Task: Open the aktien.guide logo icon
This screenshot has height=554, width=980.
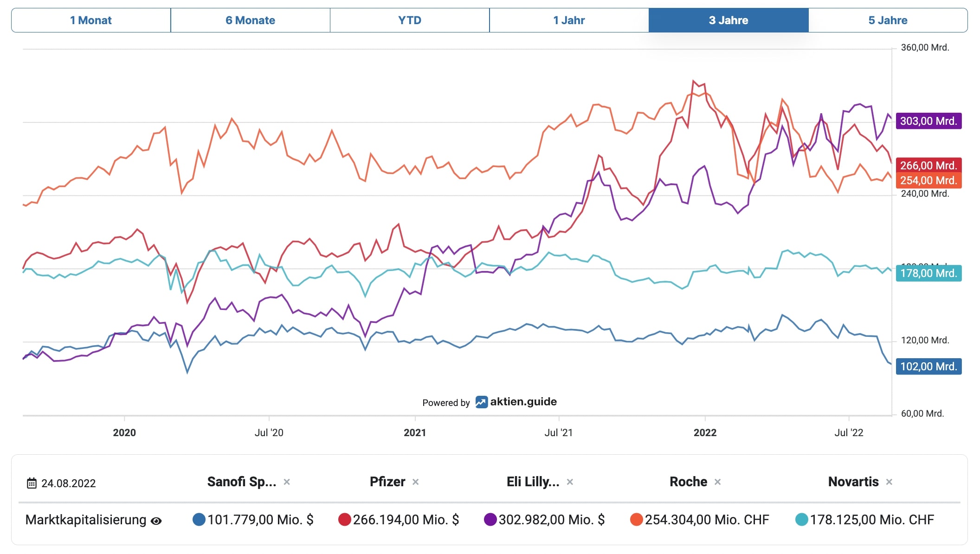Action: point(482,402)
